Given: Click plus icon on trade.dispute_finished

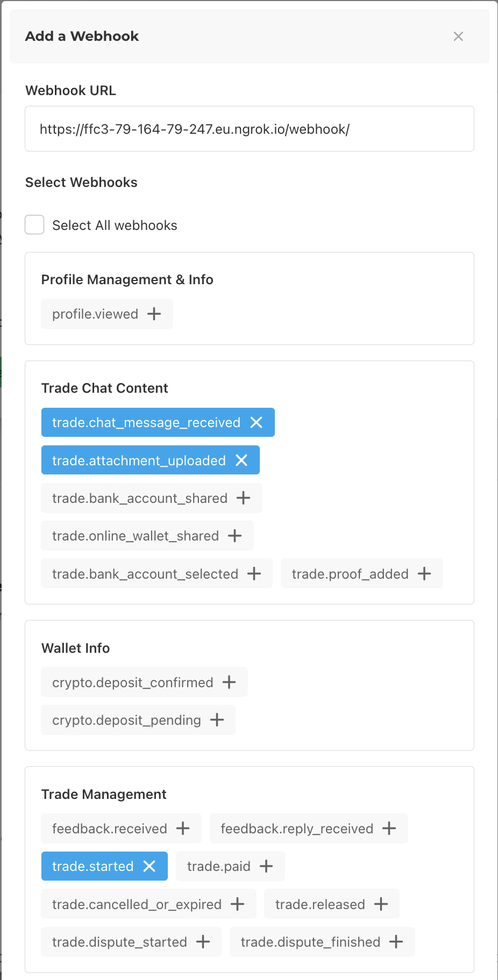Looking at the screenshot, I should [396, 942].
